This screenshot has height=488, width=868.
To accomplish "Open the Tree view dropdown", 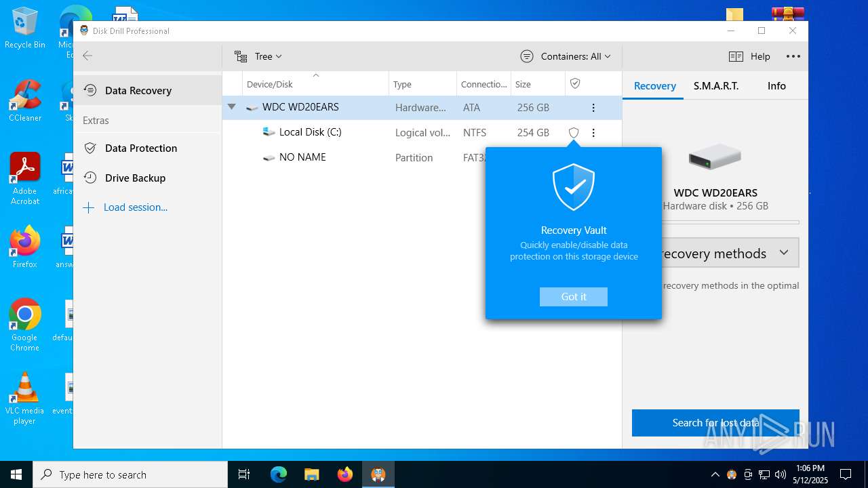I will point(258,56).
